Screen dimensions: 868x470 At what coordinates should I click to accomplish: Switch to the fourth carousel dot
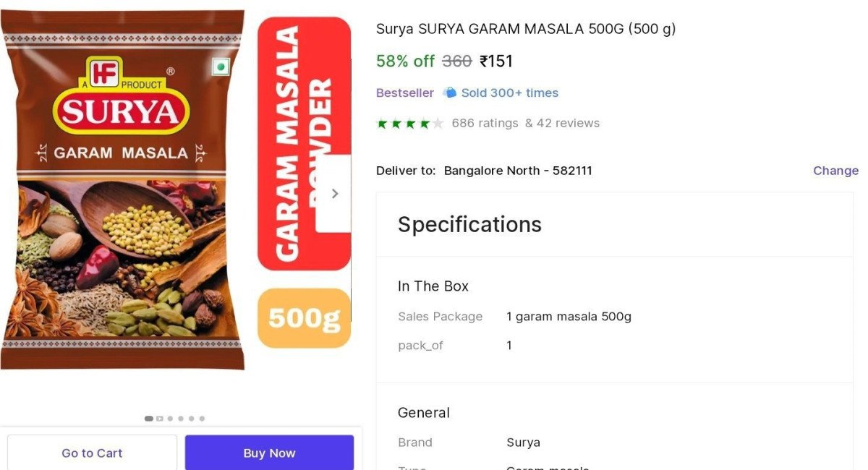(x=181, y=419)
